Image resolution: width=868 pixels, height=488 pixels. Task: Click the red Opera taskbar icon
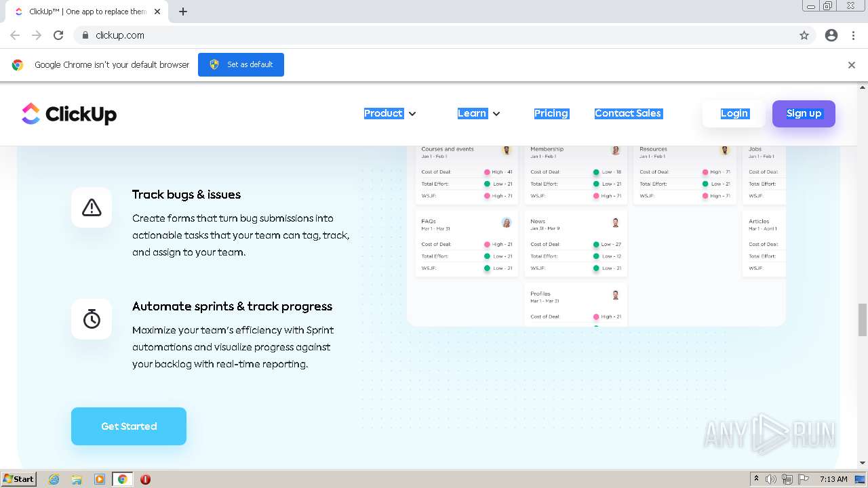(145, 479)
